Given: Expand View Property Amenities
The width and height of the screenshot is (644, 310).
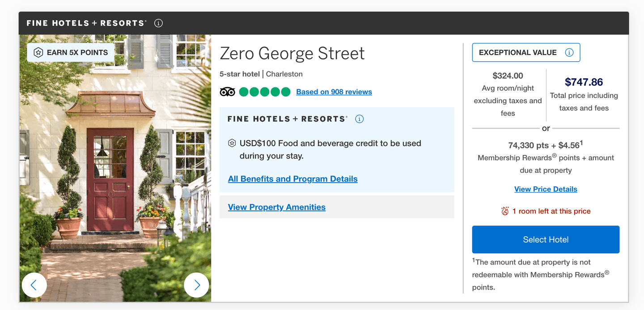Looking at the screenshot, I should (x=276, y=207).
